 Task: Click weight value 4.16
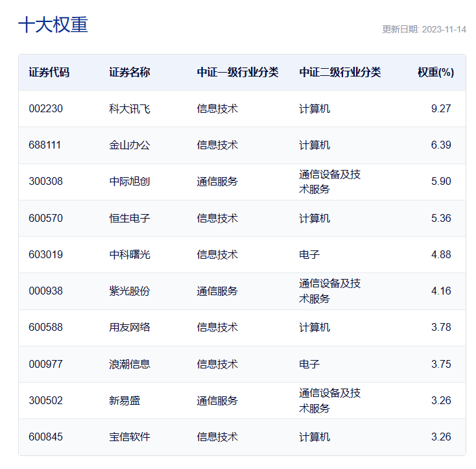click(x=441, y=291)
